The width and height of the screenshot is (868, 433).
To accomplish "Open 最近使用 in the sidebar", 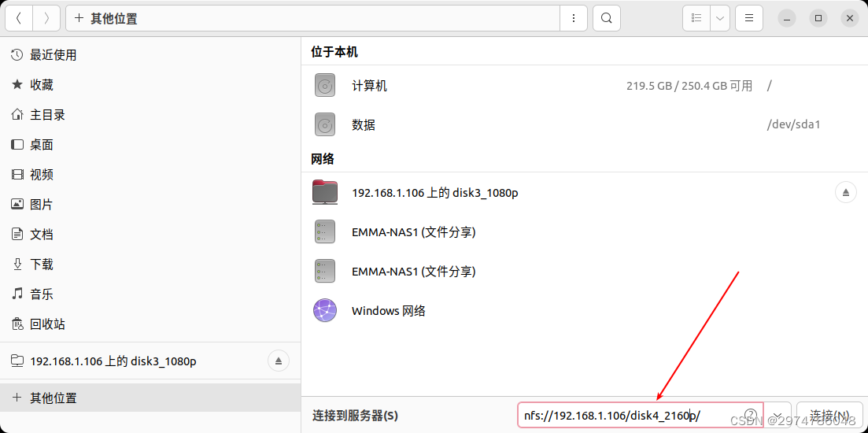I will click(x=150, y=55).
